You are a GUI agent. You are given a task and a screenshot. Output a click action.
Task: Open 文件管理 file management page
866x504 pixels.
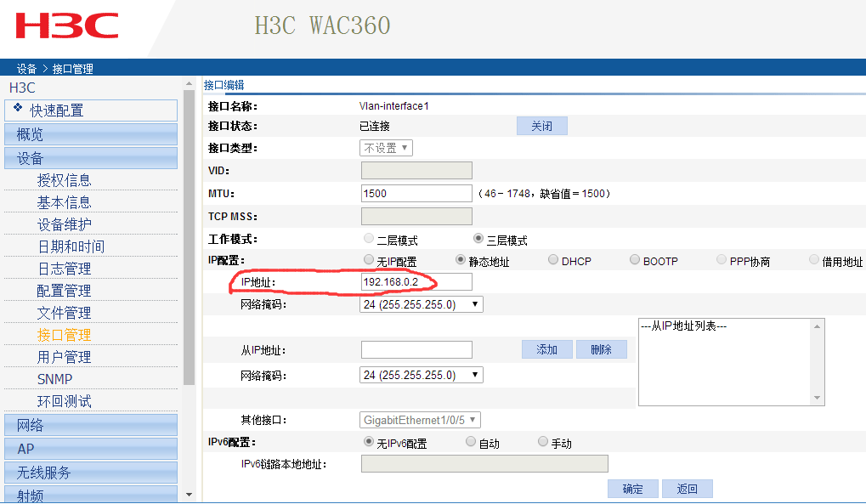tap(64, 313)
